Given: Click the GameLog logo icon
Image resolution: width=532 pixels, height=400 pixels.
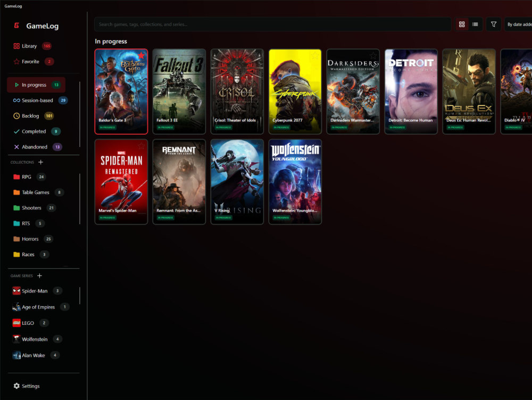Looking at the screenshot, I should tap(16, 26).
